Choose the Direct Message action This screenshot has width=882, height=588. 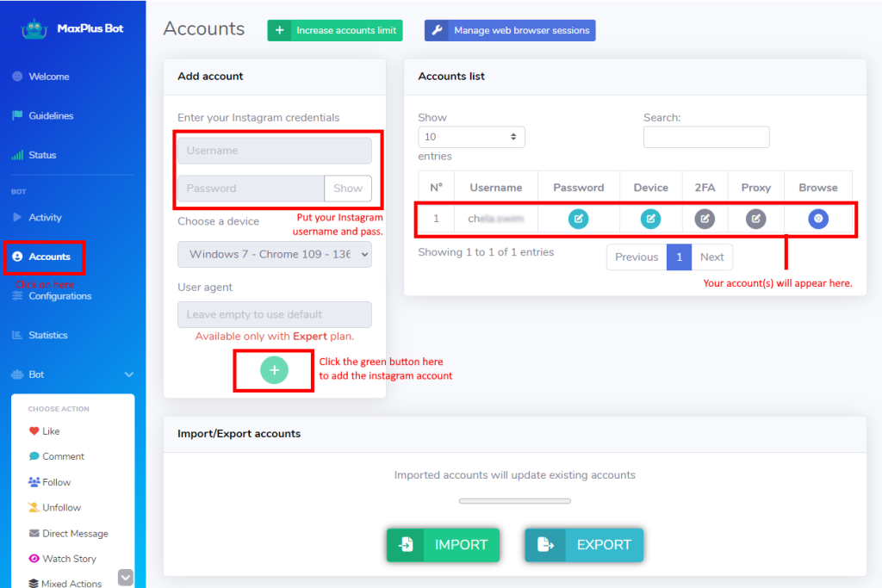(x=68, y=534)
